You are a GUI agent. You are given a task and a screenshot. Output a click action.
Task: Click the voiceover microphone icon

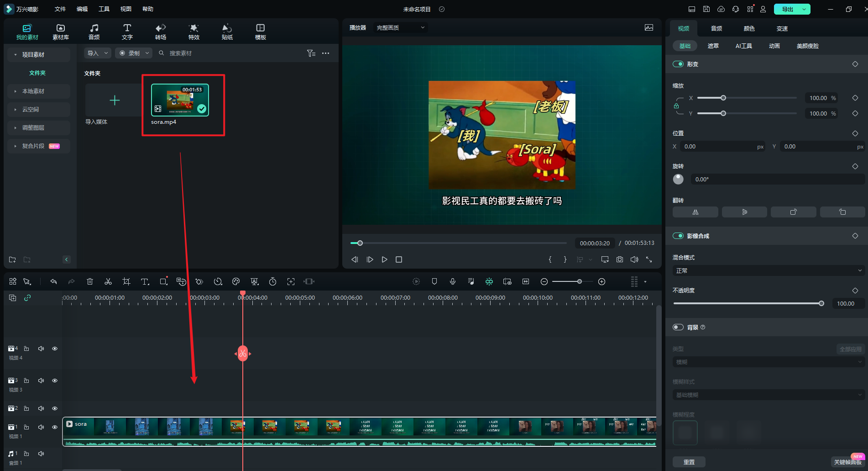(x=453, y=281)
